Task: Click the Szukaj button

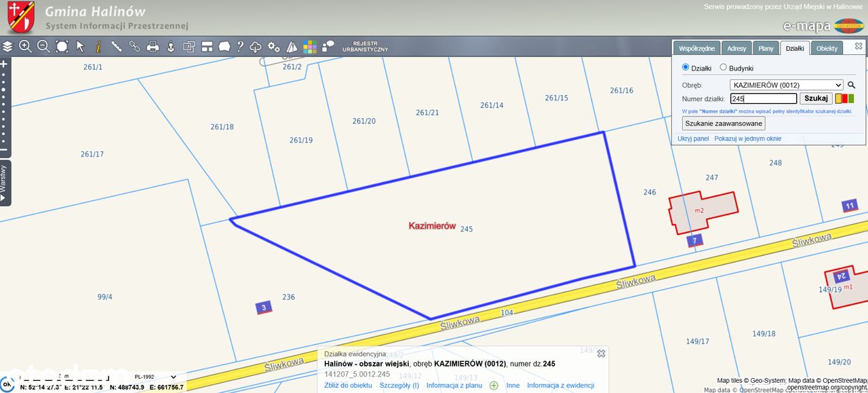Action: pos(816,98)
